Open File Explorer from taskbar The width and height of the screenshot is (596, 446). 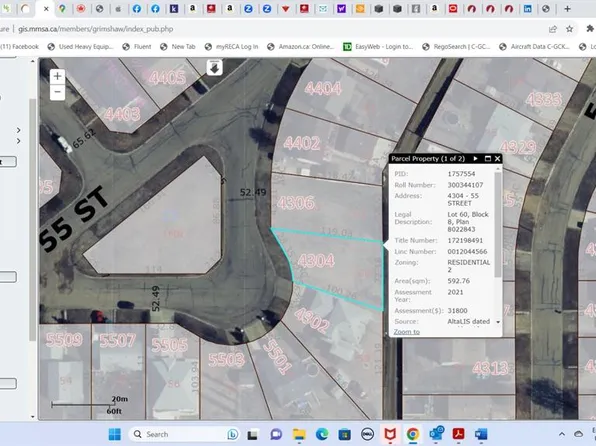click(x=299, y=434)
